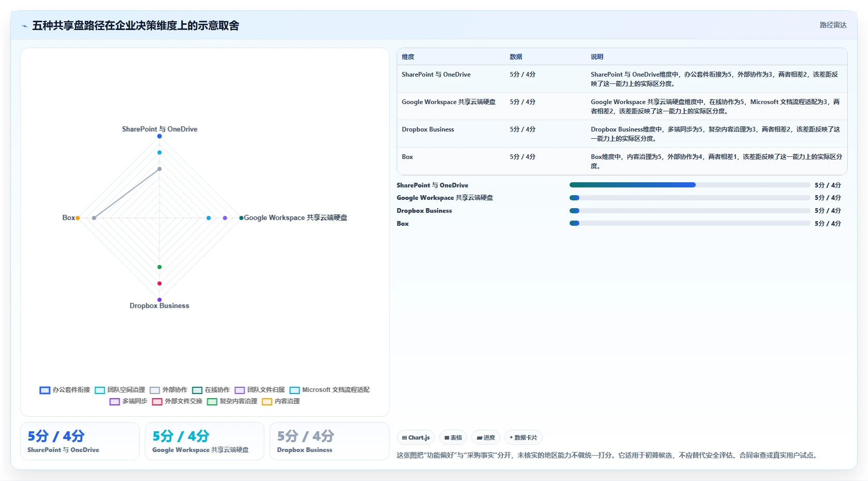The image size is (868, 481).
Task: Open the Dropbox Business score card
Action: pyautogui.click(x=329, y=441)
